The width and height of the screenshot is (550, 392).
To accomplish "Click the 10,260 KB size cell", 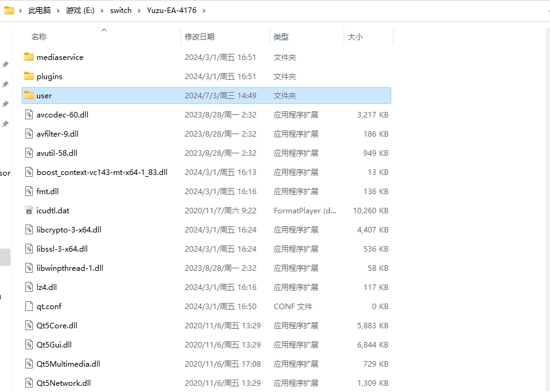I will point(371,211).
